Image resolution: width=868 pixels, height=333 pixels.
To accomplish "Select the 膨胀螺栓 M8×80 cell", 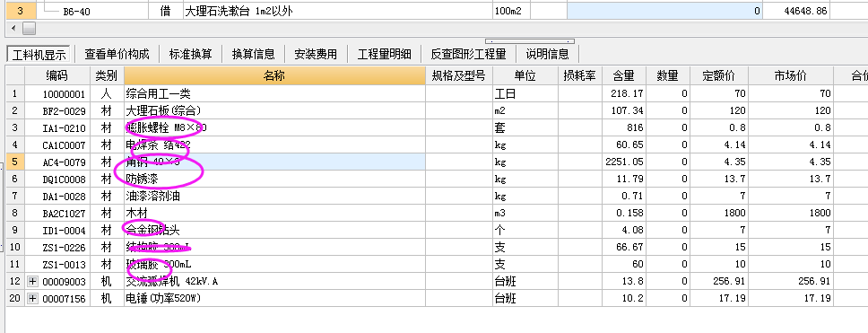I will tap(274, 128).
